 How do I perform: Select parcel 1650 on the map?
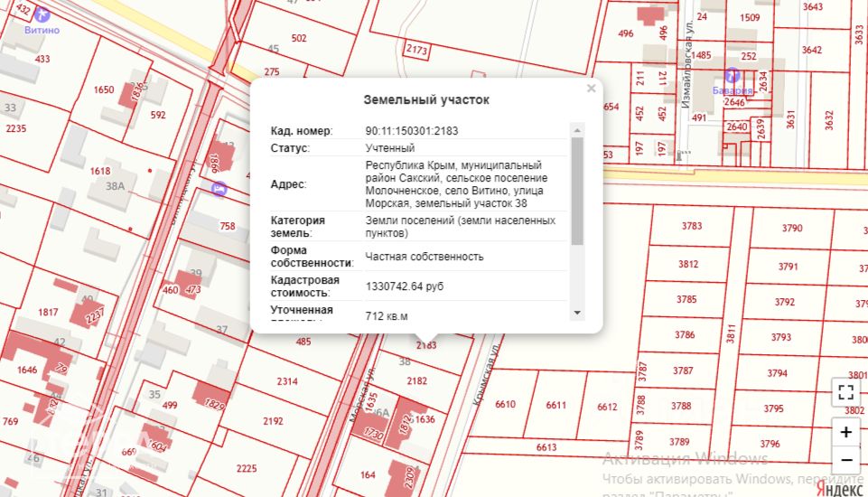[x=104, y=89]
